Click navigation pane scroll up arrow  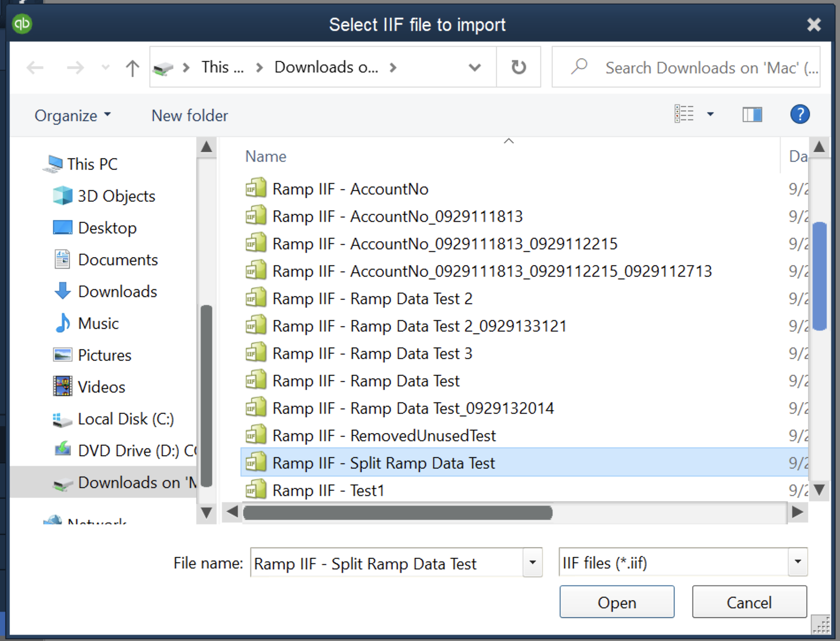coord(206,147)
